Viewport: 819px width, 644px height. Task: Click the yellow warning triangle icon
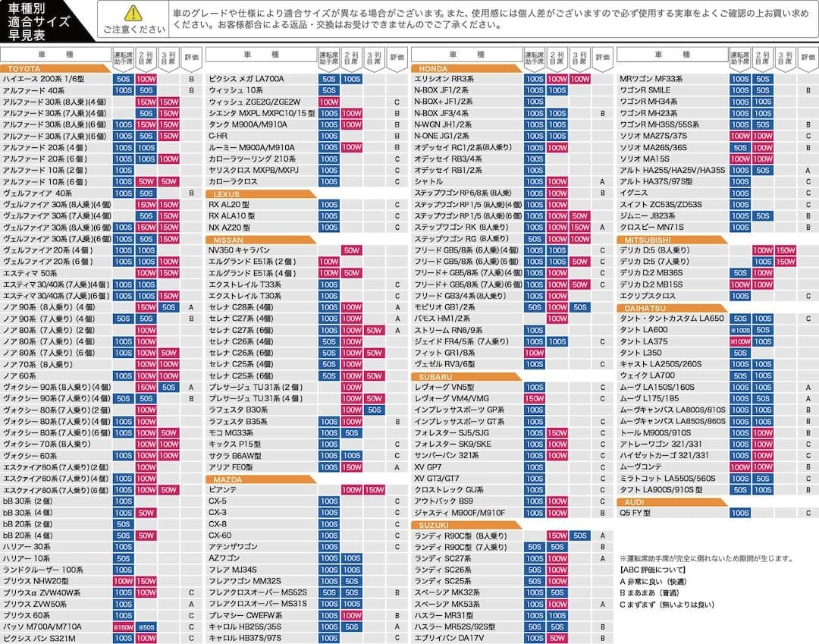[x=133, y=13]
